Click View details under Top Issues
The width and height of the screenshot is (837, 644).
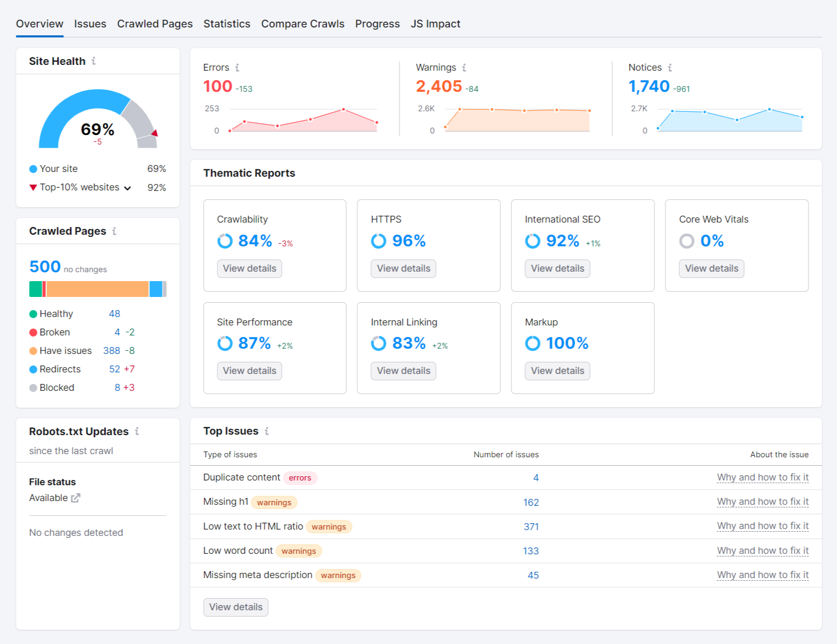(235, 607)
